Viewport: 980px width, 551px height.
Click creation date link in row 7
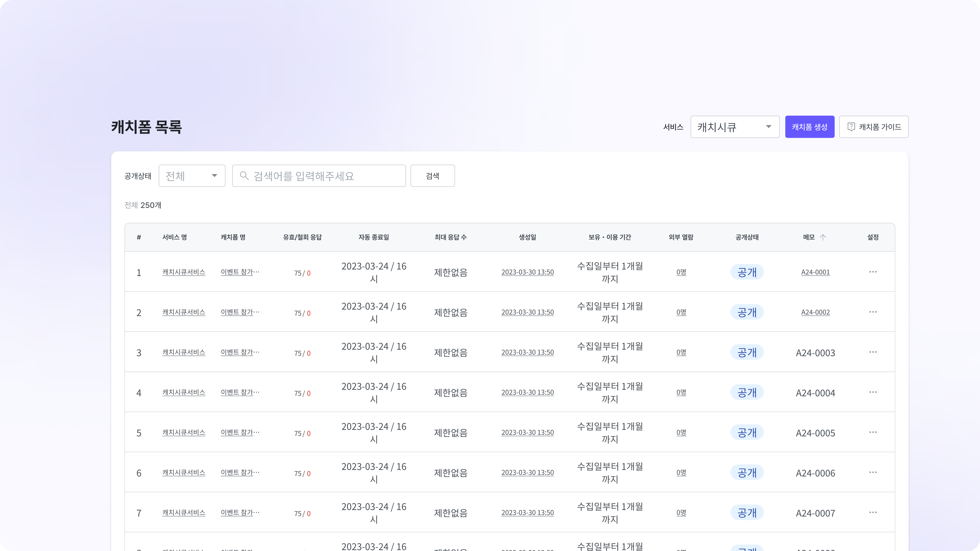coord(527,512)
